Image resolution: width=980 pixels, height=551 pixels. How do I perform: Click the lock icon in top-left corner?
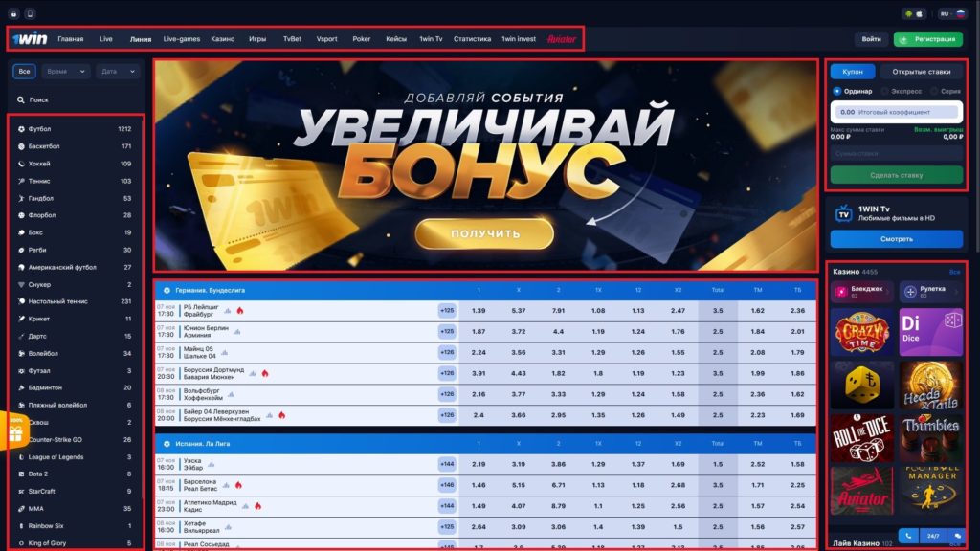tap(13, 13)
